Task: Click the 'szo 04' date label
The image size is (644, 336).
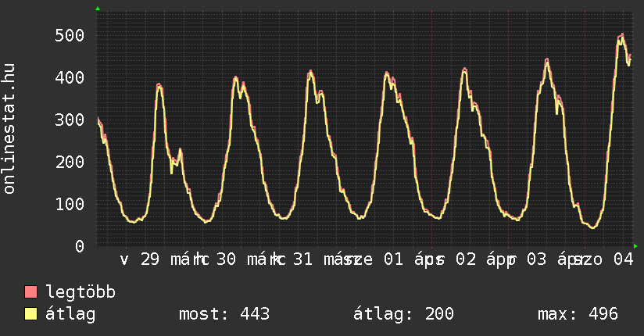Action: tap(602, 259)
